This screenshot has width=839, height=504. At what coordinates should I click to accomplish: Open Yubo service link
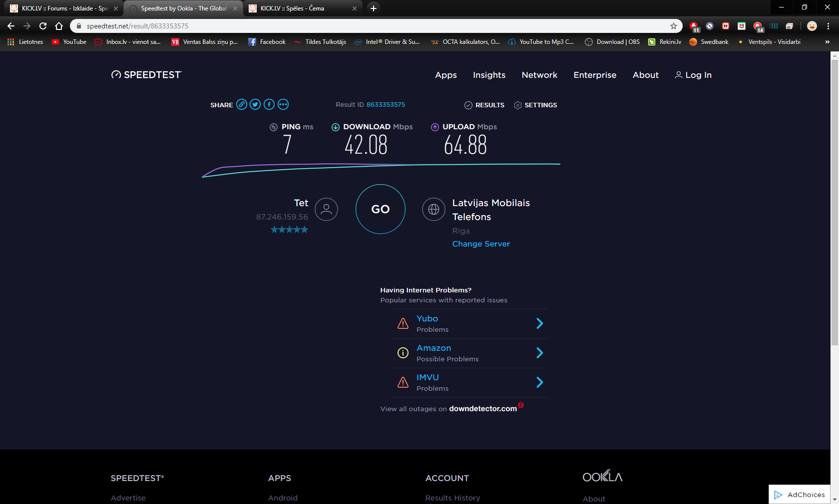[x=427, y=318]
